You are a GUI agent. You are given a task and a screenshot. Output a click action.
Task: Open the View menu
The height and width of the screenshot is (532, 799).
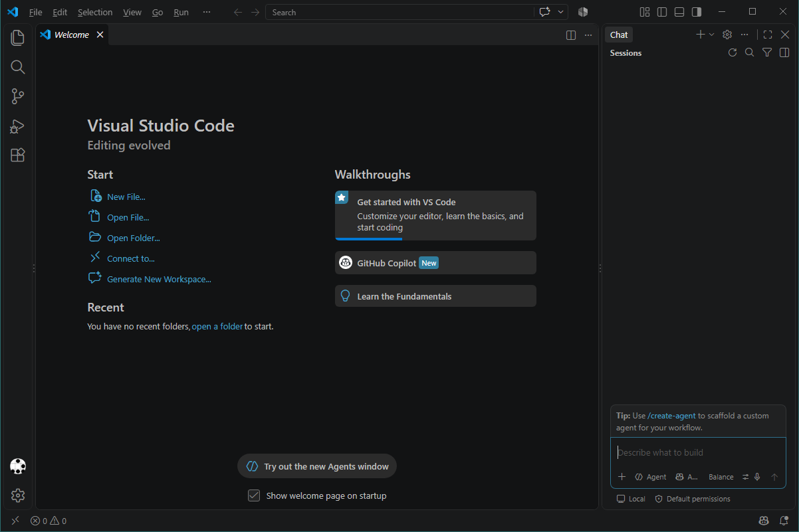pyautogui.click(x=132, y=12)
